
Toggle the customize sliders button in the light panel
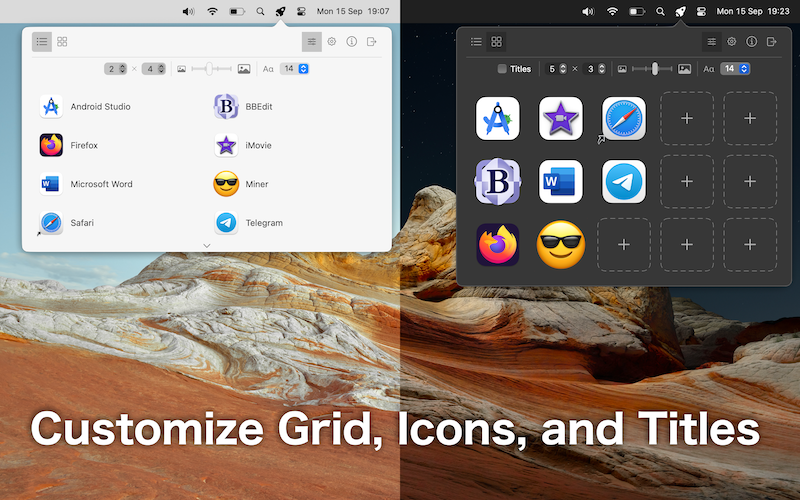click(312, 42)
